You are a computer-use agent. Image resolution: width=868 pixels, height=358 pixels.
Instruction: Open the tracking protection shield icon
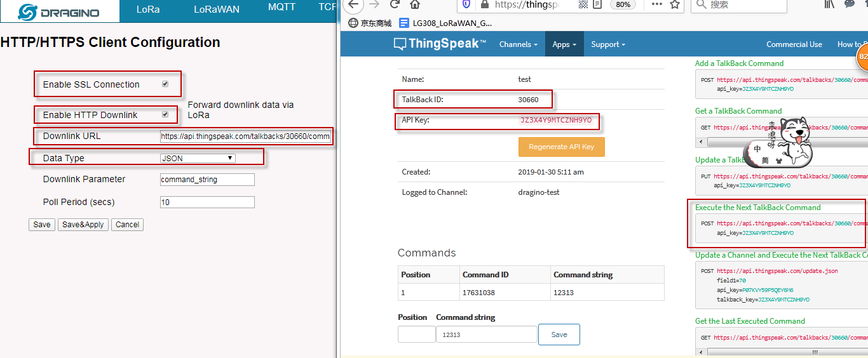pyautogui.click(x=466, y=4)
